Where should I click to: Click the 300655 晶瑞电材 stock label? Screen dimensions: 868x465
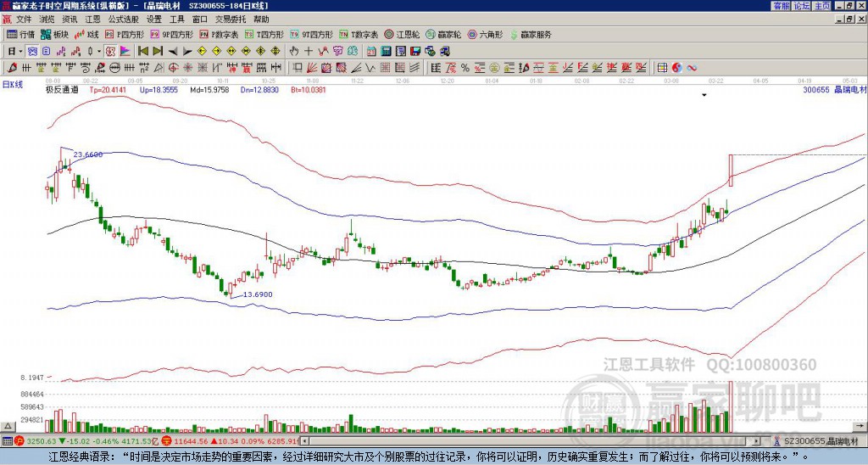tap(834, 89)
